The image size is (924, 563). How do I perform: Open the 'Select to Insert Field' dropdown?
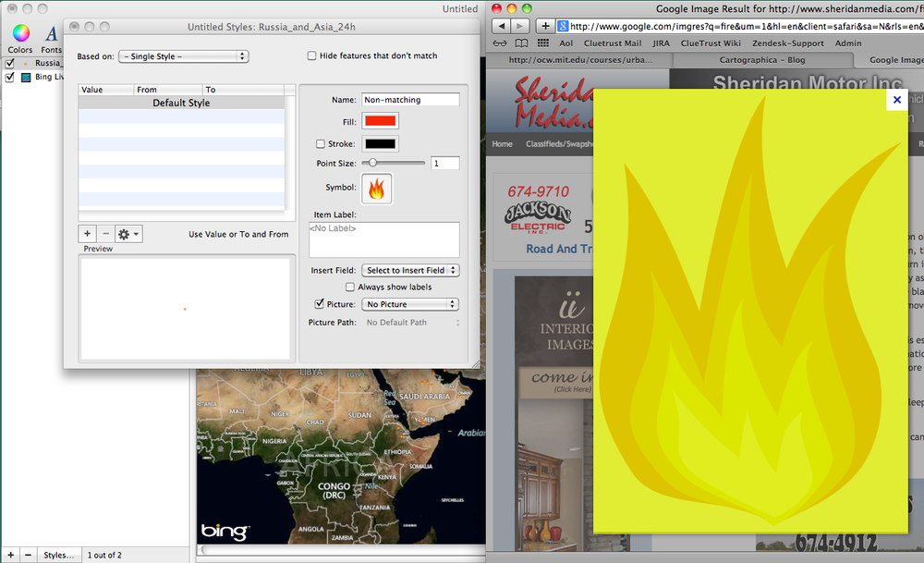(410, 270)
